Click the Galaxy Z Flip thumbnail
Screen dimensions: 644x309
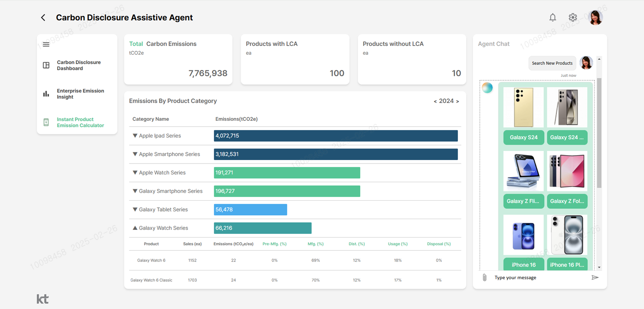[x=523, y=171]
